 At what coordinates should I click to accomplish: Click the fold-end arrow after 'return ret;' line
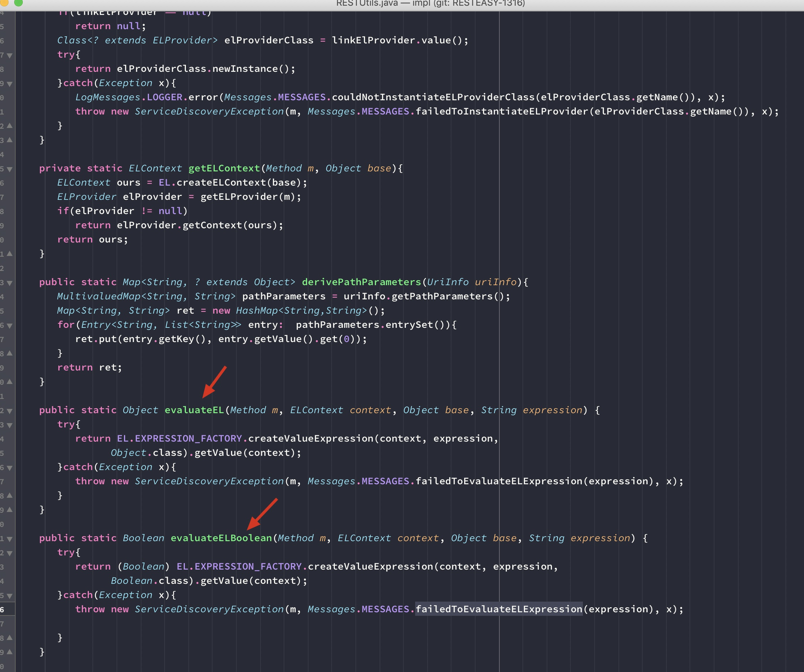click(x=10, y=382)
